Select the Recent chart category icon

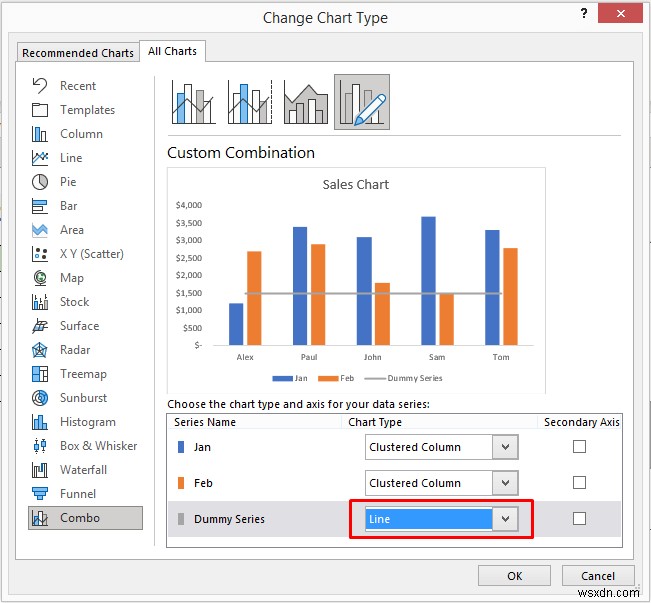[40, 86]
